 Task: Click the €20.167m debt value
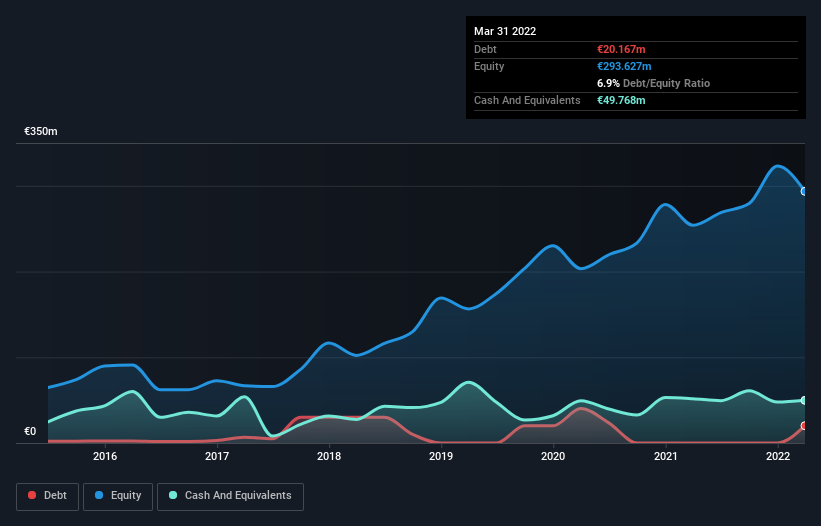621,49
